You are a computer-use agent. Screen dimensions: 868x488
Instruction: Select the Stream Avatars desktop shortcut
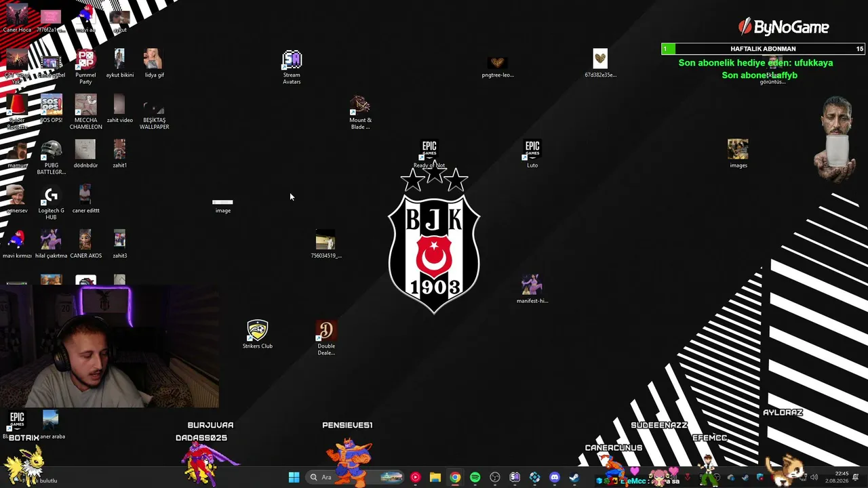292,67
